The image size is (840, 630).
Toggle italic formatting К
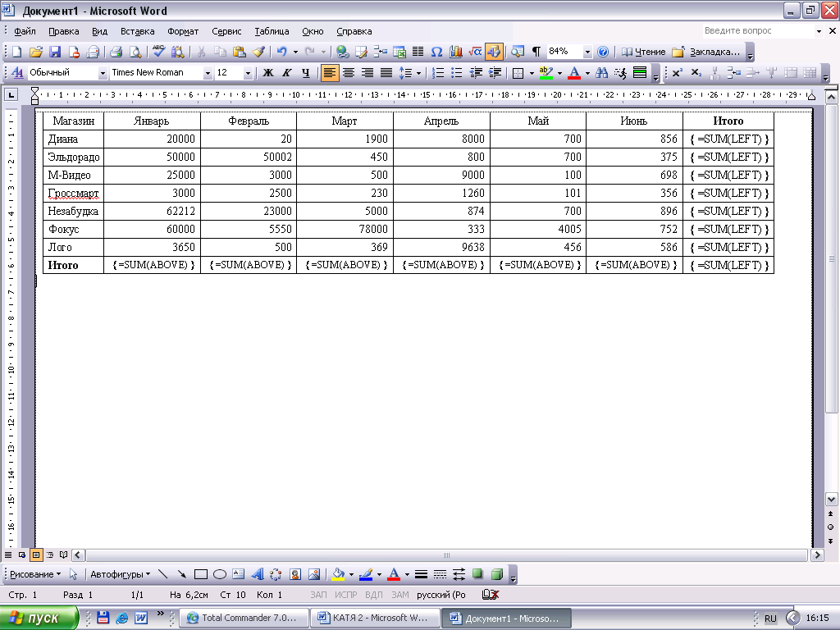point(286,73)
